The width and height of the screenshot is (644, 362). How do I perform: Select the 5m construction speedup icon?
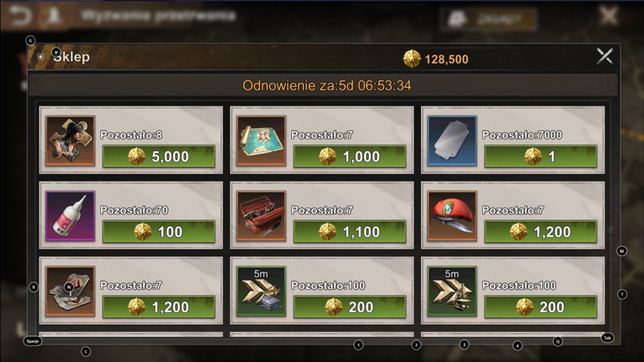pos(261,291)
